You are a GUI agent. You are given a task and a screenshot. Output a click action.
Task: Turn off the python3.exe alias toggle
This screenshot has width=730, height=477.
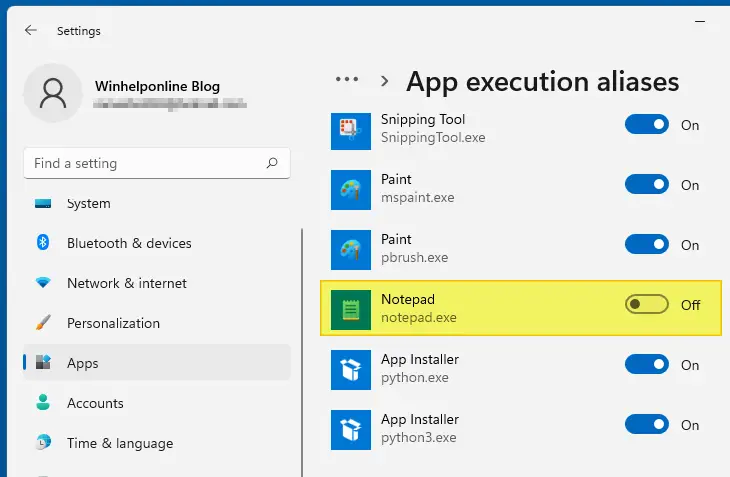(647, 424)
